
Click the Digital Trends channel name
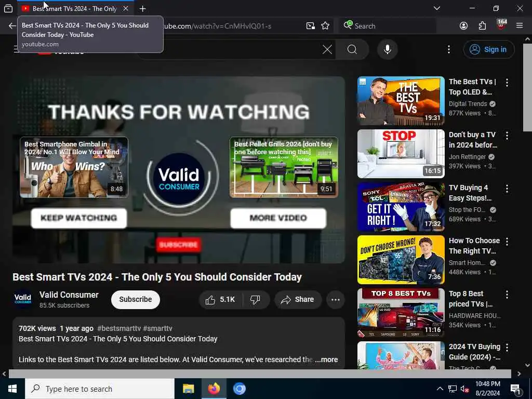468,104
